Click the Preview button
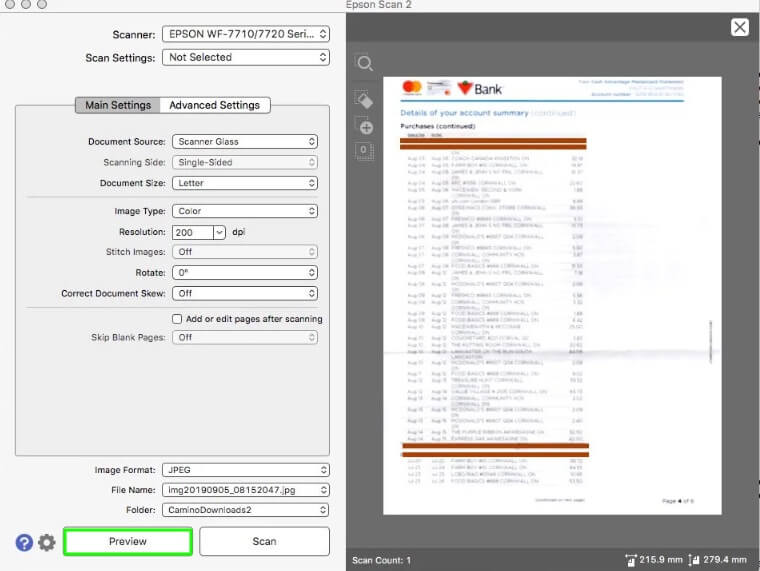The image size is (760, 571). (x=128, y=542)
